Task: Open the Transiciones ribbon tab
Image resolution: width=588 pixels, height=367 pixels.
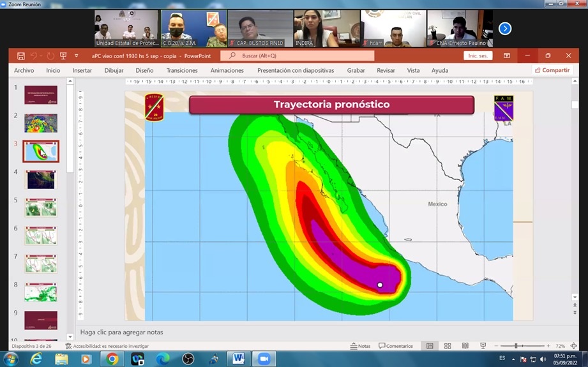Action: click(x=182, y=70)
